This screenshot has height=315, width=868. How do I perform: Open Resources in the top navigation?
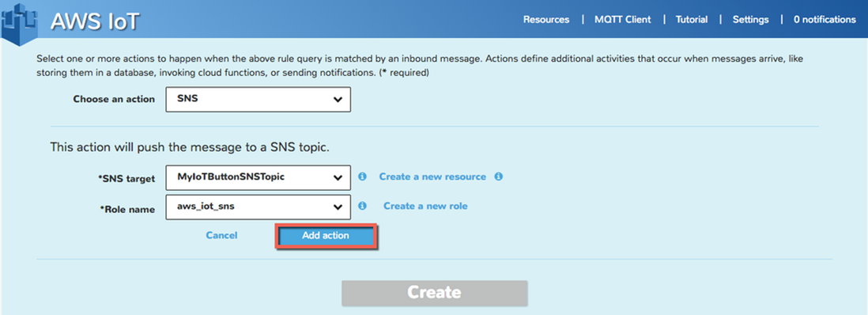point(545,20)
